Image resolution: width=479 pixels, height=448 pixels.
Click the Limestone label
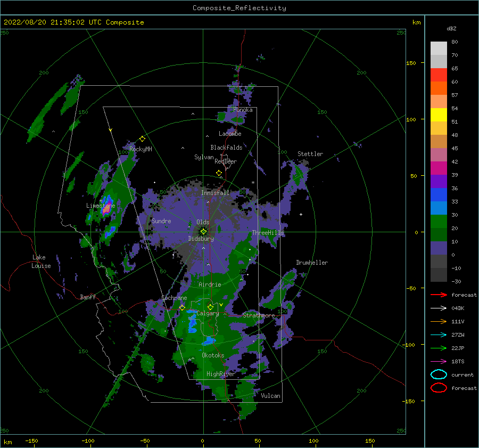(101, 206)
